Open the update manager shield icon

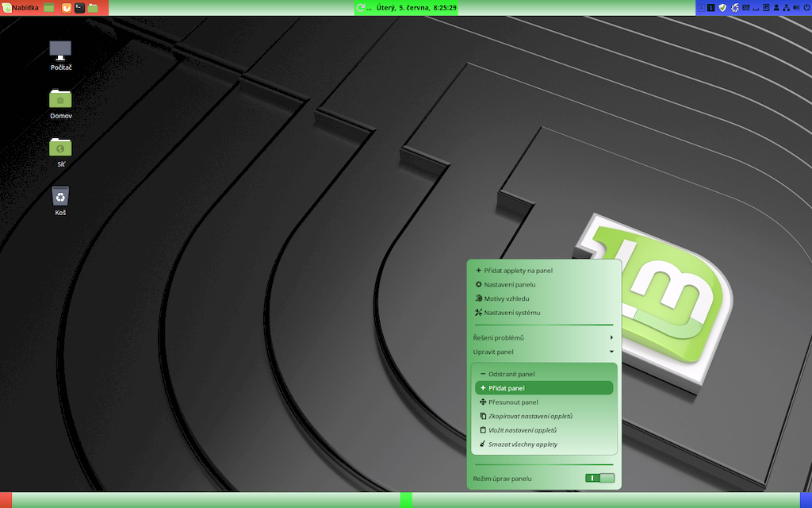[x=722, y=8]
